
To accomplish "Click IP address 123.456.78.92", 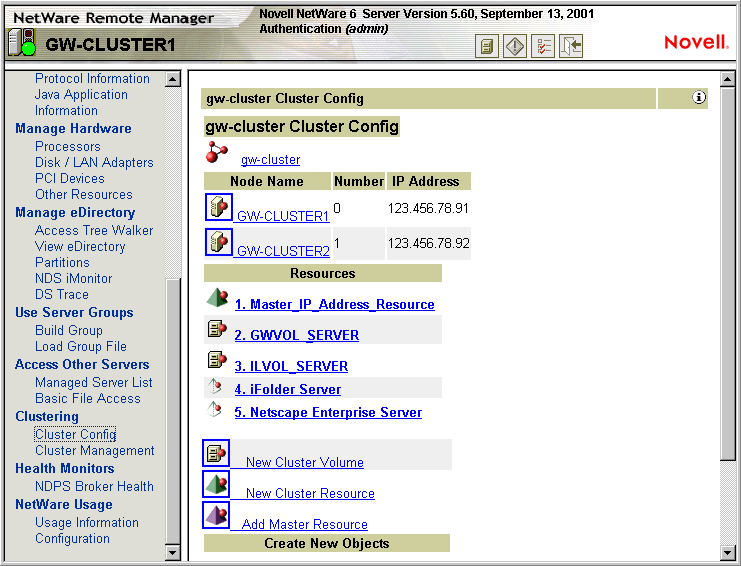I will (x=429, y=243).
